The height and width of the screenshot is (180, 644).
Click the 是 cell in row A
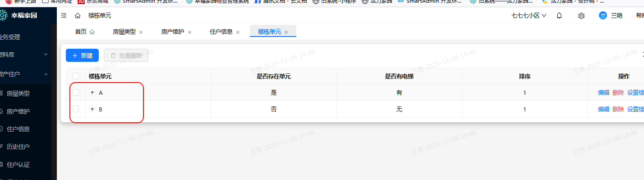(x=274, y=92)
